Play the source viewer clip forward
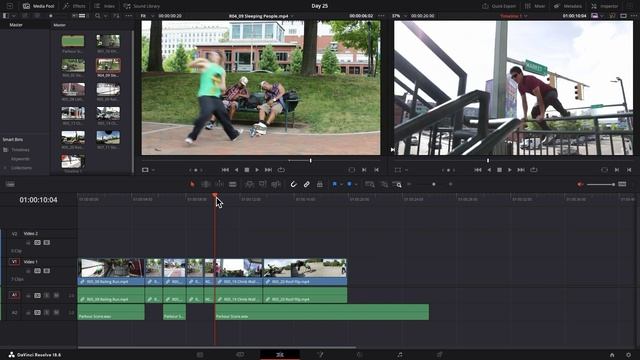 click(x=257, y=170)
